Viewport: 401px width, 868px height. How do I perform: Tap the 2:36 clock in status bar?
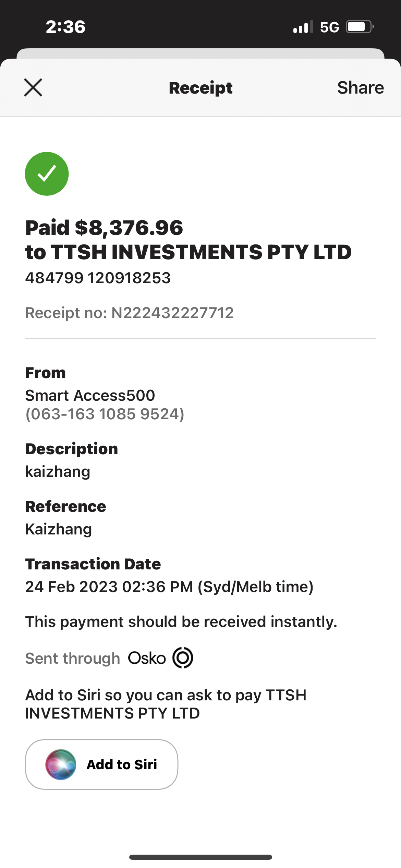click(65, 27)
